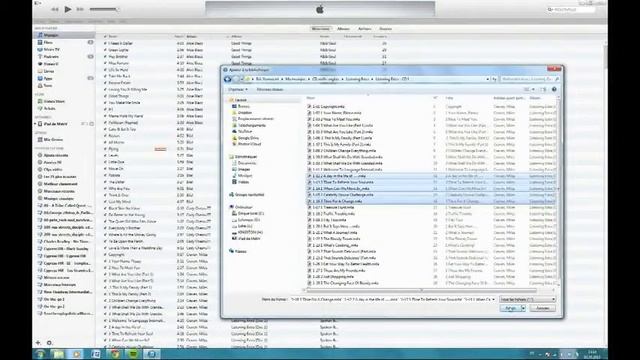Adjust the iTunes volume slider
The width and height of the screenshot is (640, 360).
tap(104, 9)
